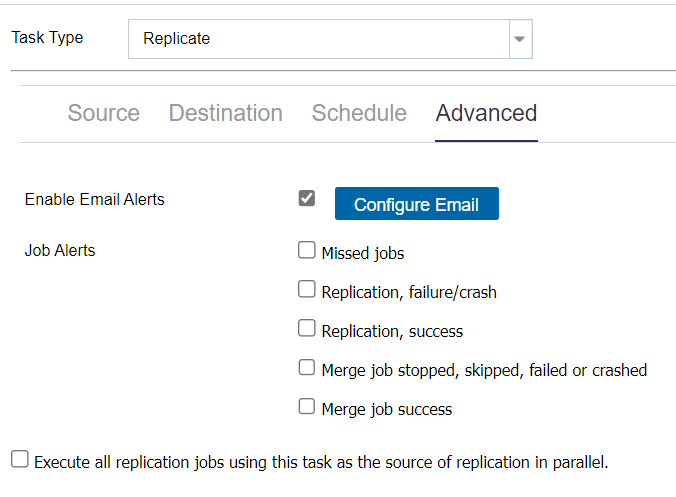The height and width of the screenshot is (497, 676).
Task: Switch to the Destination tab
Action: tap(225, 113)
